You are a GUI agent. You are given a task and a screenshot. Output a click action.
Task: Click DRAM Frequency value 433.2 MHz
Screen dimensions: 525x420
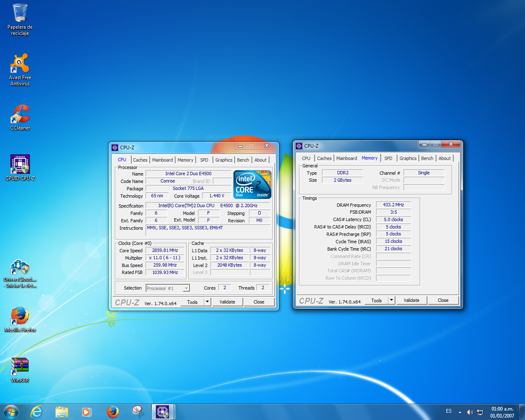pos(393,205)
